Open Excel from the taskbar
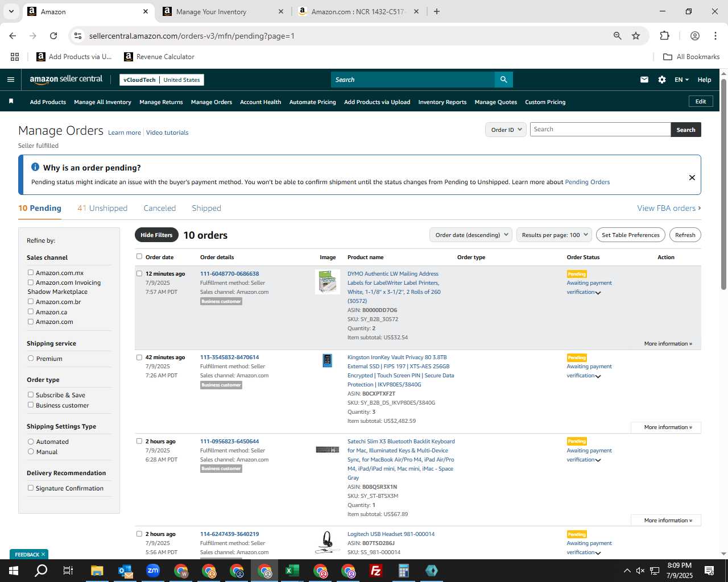This screenshot has height=582, width=728. pyautogui.click(x=292, y=571)
